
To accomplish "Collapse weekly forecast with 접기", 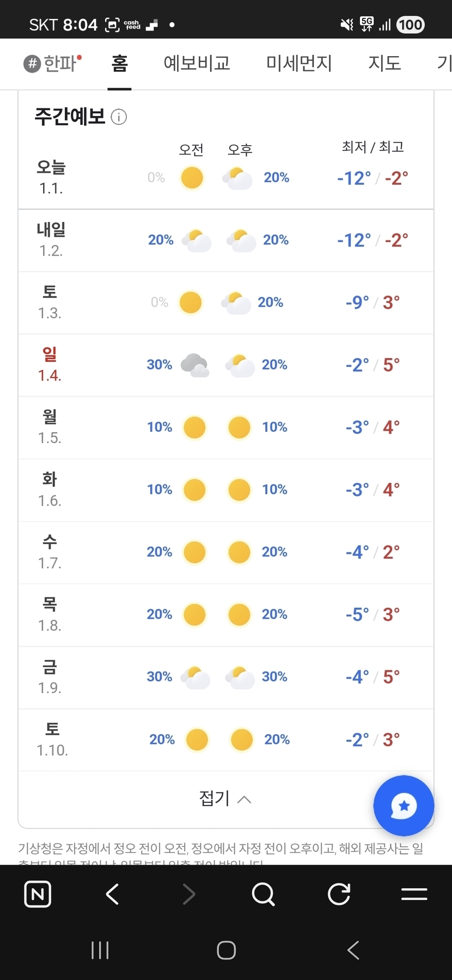I will pyautogui.click(x=225, y=799).
